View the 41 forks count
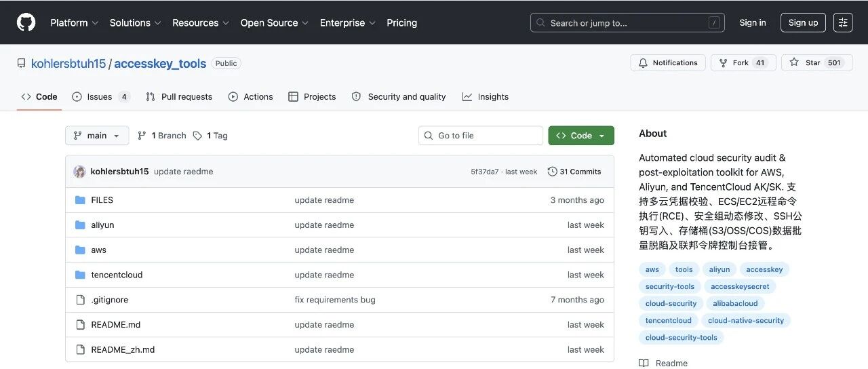The image size is (868, 369). pyautogui.click(x=760, y=62)
